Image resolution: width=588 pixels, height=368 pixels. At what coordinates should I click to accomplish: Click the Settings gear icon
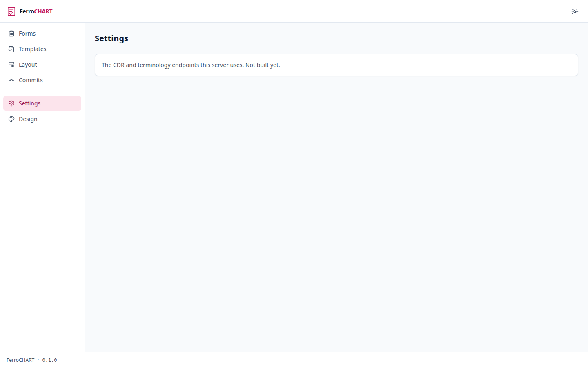(11, 103)
